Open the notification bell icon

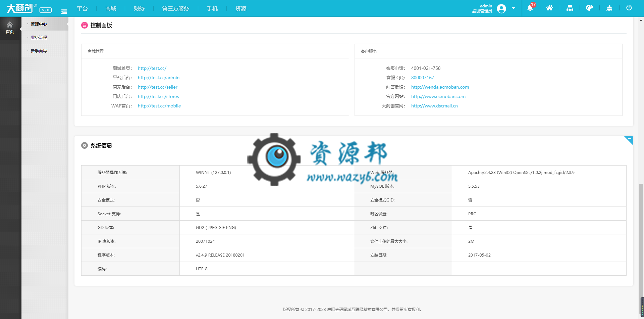[x=530, y=8]
